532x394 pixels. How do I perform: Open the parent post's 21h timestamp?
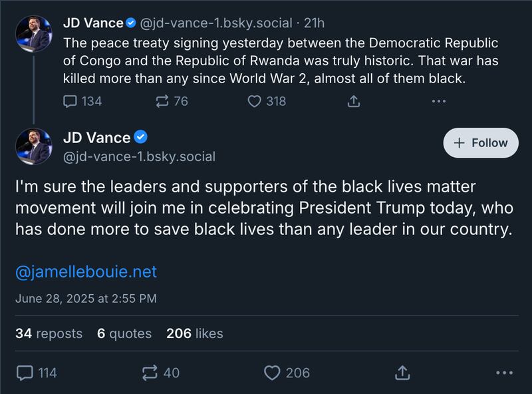click(x=314, y=23)
